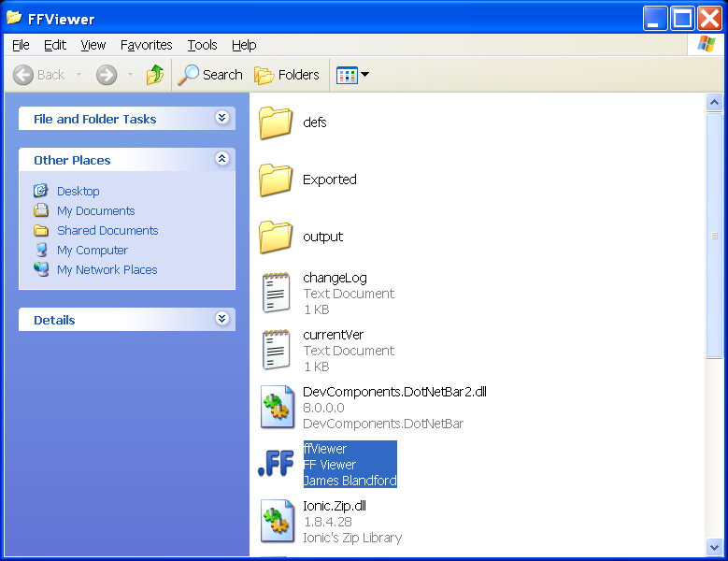Screen dimensions: 728x561
Task: Select the currentVer text document icon
Action: 277,351
